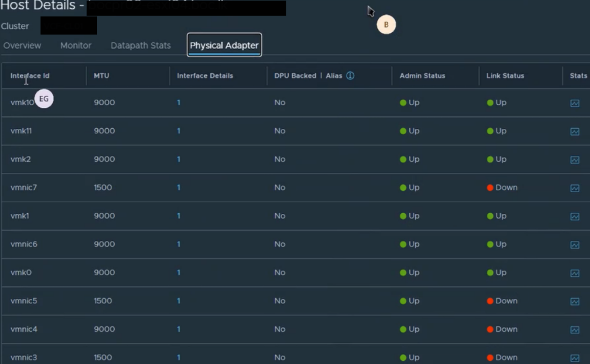Open the Monitor tab

pyautogui.click(x=76, y=46)
